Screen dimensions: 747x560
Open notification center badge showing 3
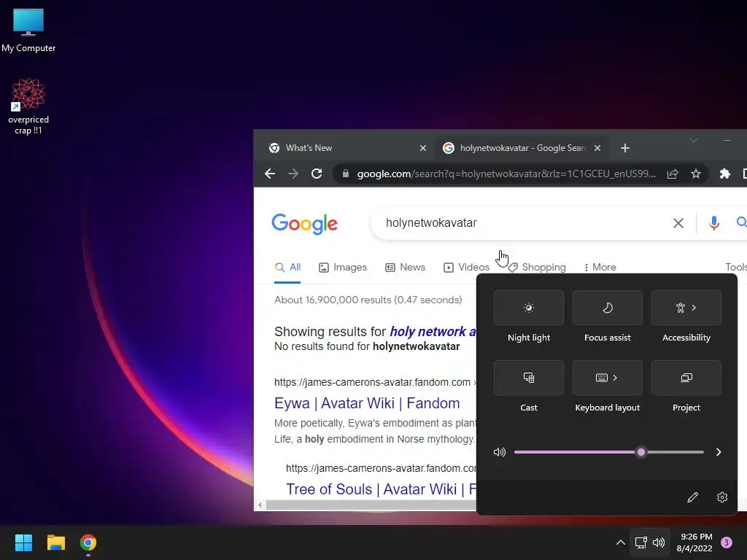click(727, 542)
